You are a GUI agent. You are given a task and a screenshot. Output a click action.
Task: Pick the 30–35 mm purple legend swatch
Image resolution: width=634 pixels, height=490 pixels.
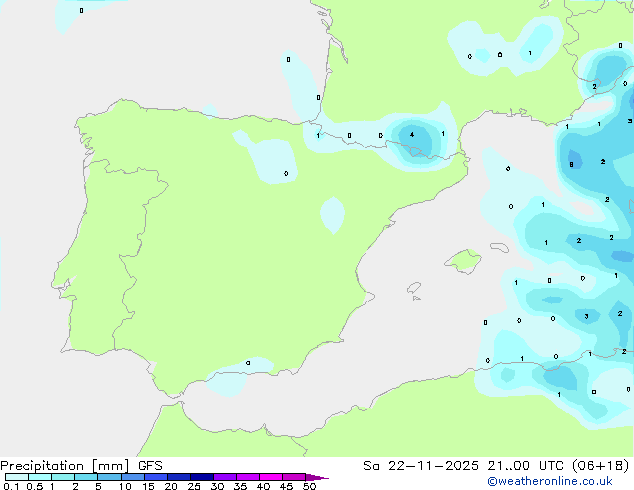click(x=225, y=477)
